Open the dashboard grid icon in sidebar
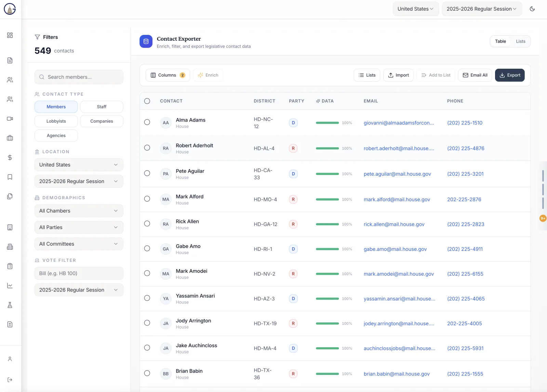Viewport: 547px width, 392px height. [10, 35]
